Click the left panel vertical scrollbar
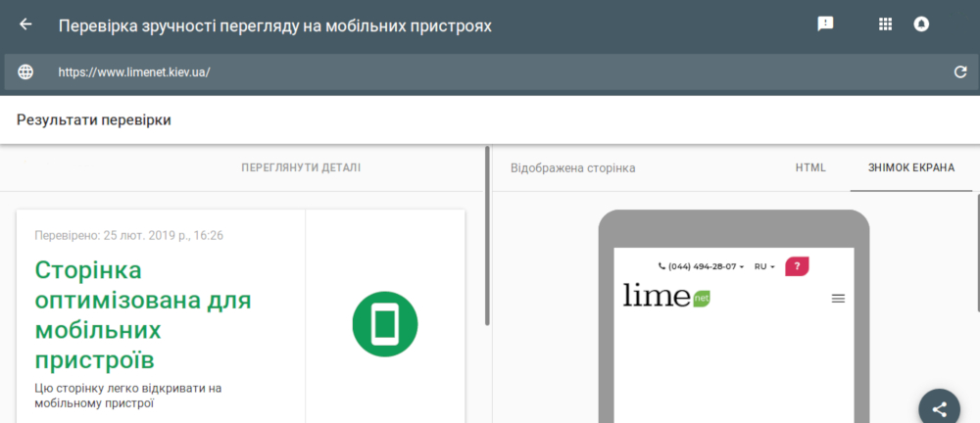The height and width of the screenshot is (423, 980). (487, 236)
